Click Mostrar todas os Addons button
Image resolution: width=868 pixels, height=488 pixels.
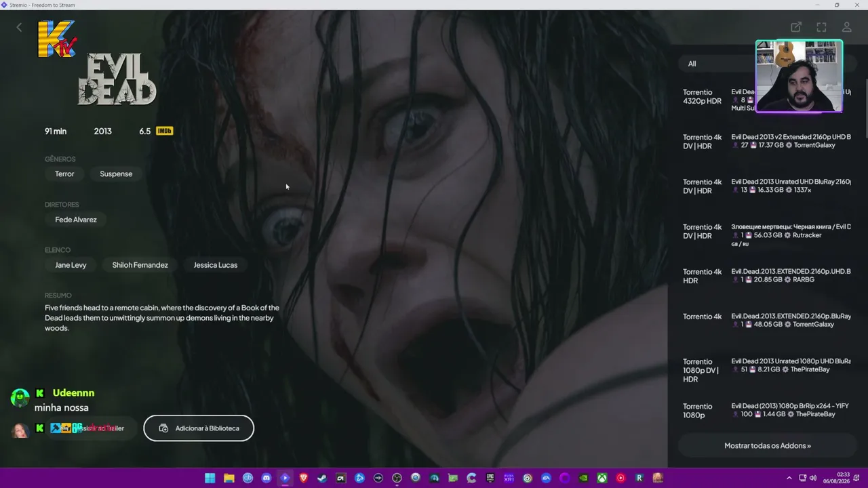pyautogui.click(x=768, y=446)
